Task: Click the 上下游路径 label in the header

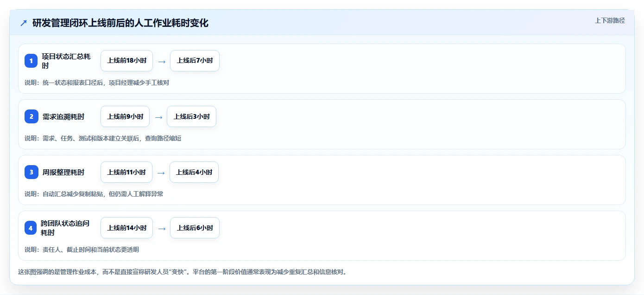Action: pyautogui.click(x=610, y=20)
